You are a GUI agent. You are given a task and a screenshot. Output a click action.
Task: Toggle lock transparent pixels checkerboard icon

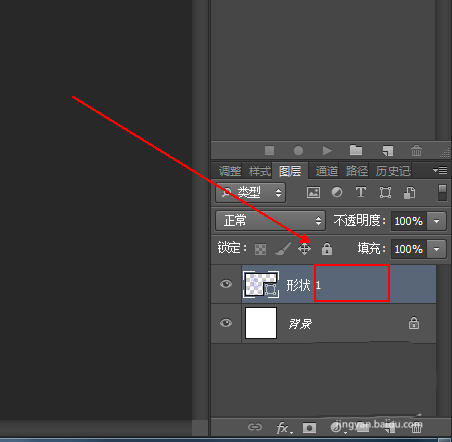pyautogui.click(x=260, y=249)
